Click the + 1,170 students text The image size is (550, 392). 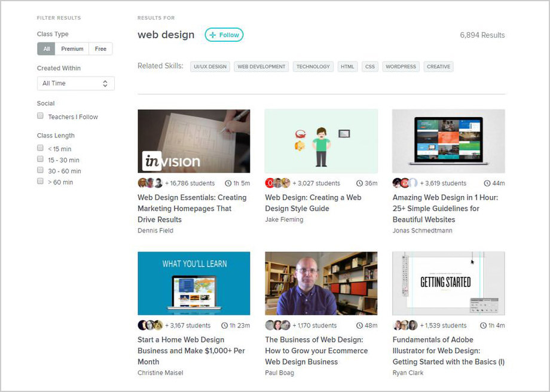(x=314, y=326)
